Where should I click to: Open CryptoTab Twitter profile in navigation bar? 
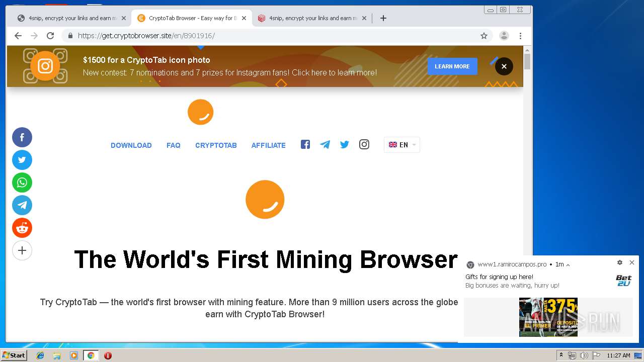345,145
